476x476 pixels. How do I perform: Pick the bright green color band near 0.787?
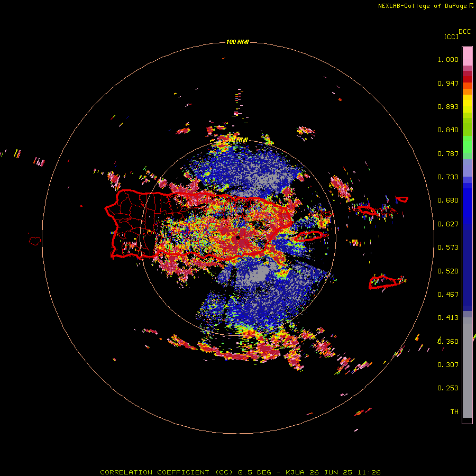(x=467, y=144)
